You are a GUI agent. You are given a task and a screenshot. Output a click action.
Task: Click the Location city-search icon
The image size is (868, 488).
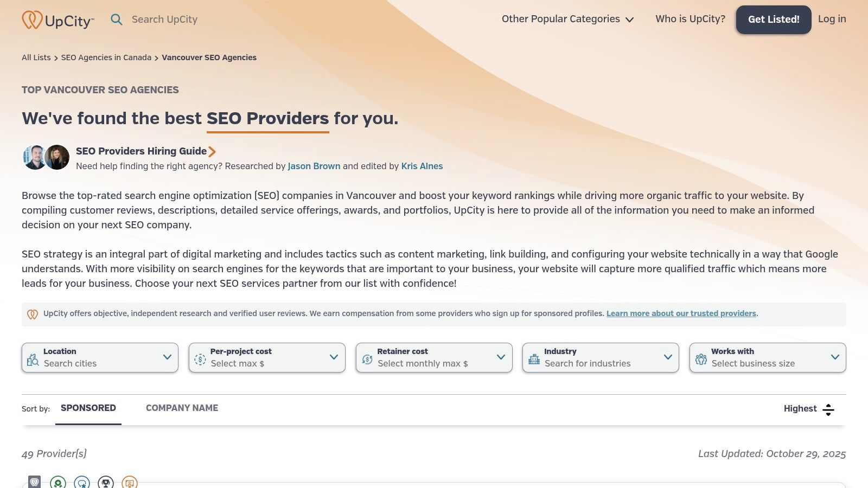pos(33,358)
